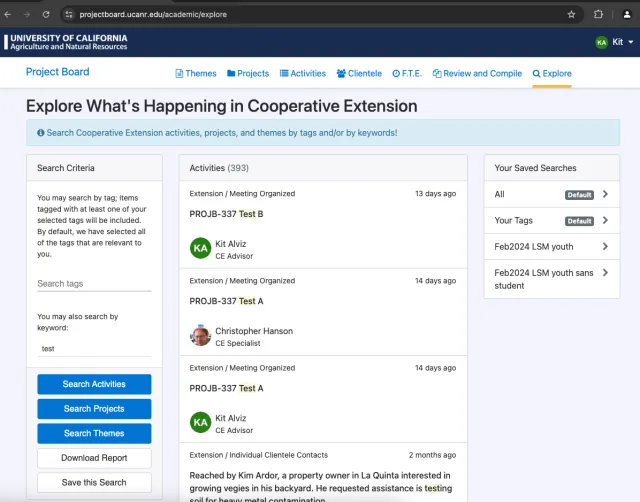Screen dimensions: 640x502
Task: Click the browser reload icon
Action: pos(46,15)
